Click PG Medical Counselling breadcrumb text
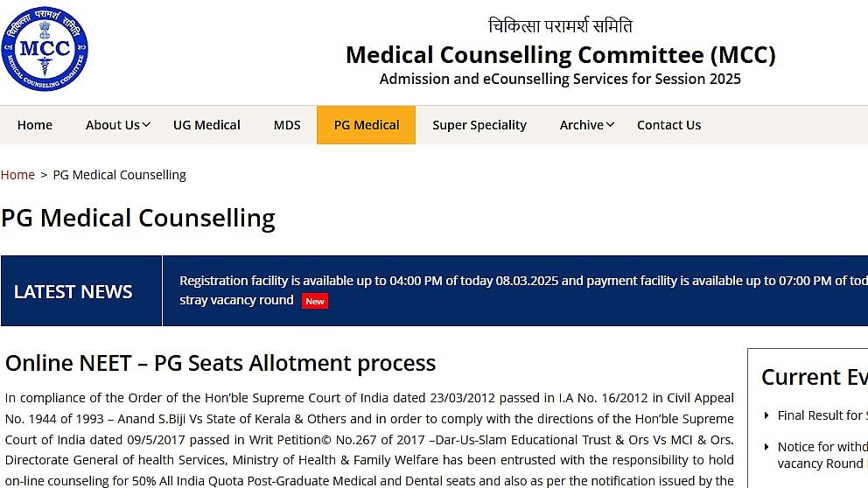The height and width of the screenshot is (488, 868). click(x=120, y=175)
